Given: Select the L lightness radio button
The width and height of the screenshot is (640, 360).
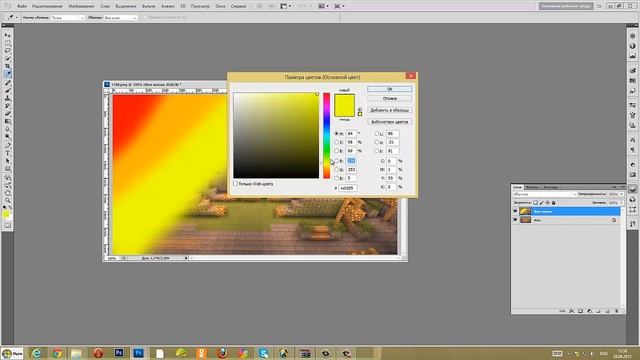Looking at the screenshot, I should [x=377, y=133].
